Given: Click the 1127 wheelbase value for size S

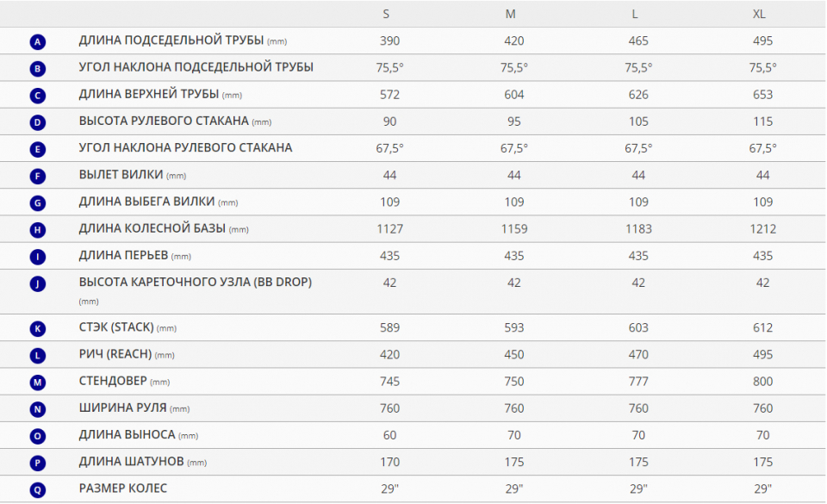Looking at the screenshot, I should pyautogui.click(x=389, y=229).
